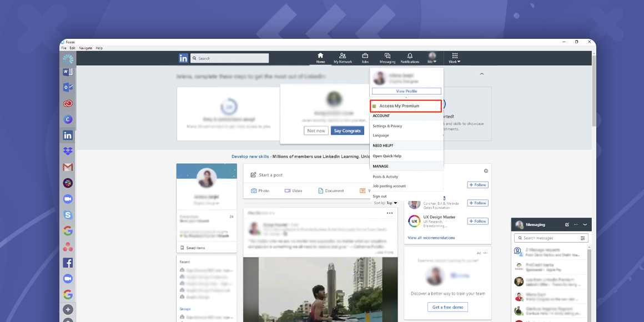The width and height of the screenshot is (644, 322).
Task: Choose Open Quick Help
Action: pos(387,156)
